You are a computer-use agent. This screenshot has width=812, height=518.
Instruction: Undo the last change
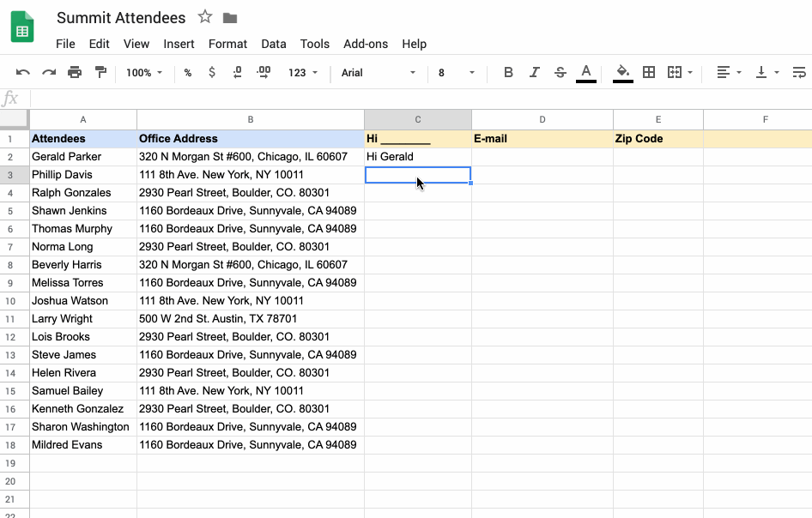pyautogui.click(x=24, y=73)
